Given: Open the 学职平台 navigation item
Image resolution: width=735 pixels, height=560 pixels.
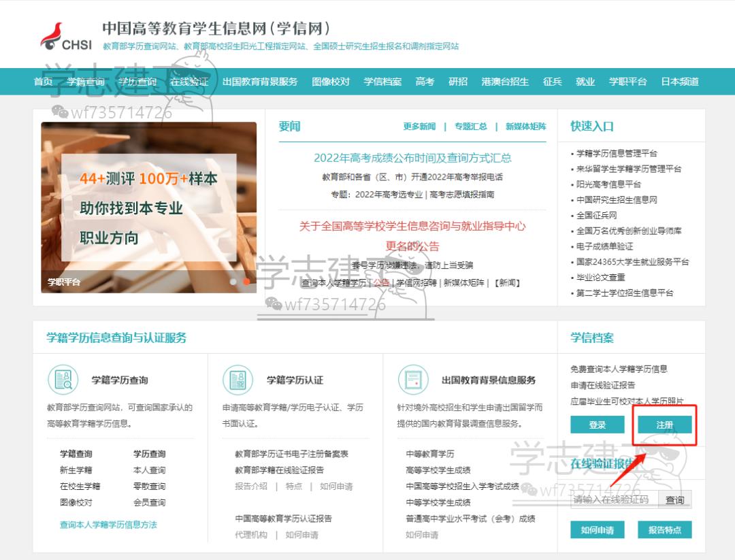Looking at the screenshot, I should click(x=627, y=81).
